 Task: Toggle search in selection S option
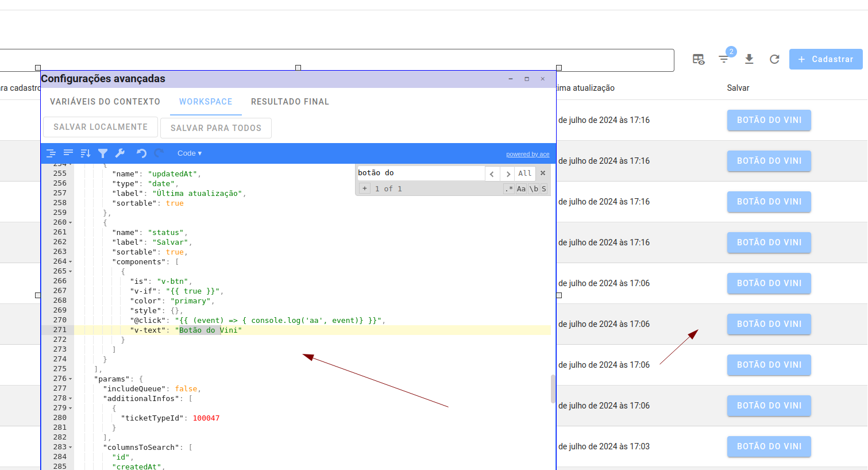(544, 188)
